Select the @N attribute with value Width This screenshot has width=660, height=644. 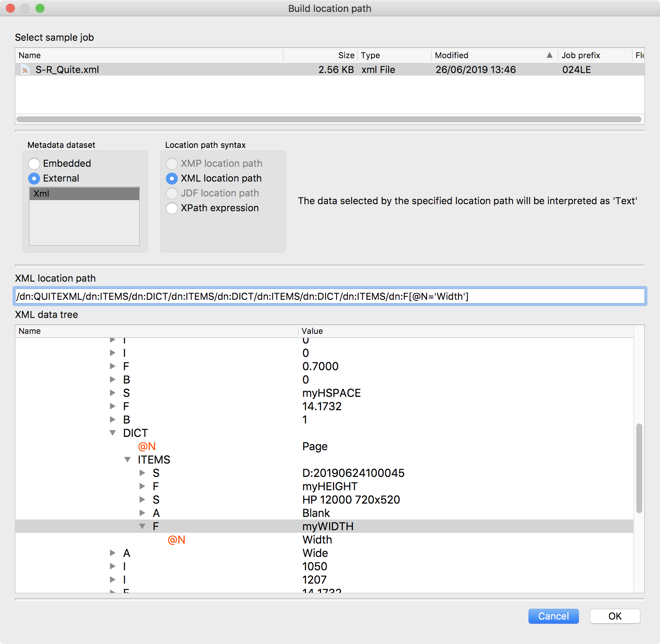tap(177, 540)
